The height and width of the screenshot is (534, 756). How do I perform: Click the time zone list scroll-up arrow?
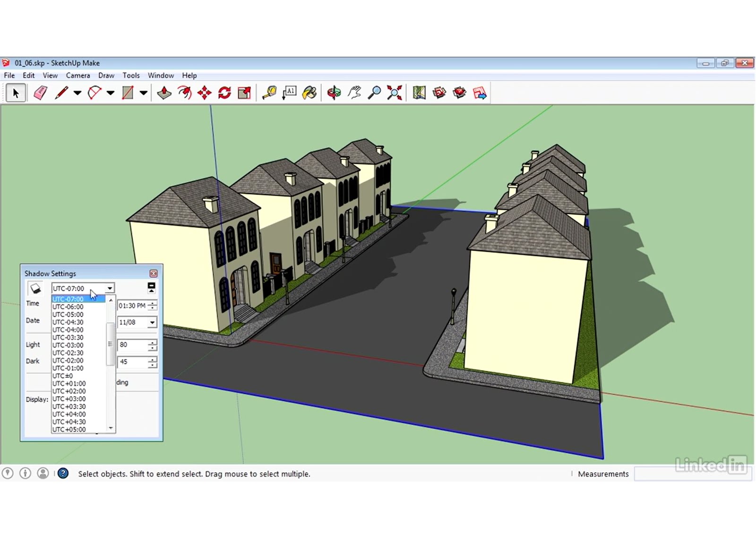click(x=111, y=300)
